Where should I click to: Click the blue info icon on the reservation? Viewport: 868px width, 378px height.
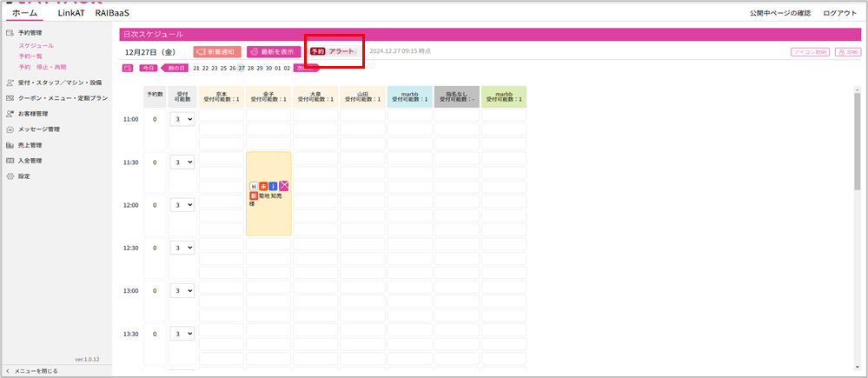pyautogui.click(x=273, y=185)
